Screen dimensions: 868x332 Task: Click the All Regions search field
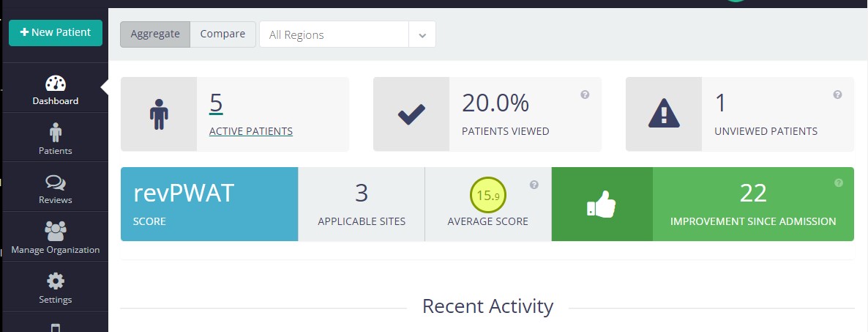point(334,34)
